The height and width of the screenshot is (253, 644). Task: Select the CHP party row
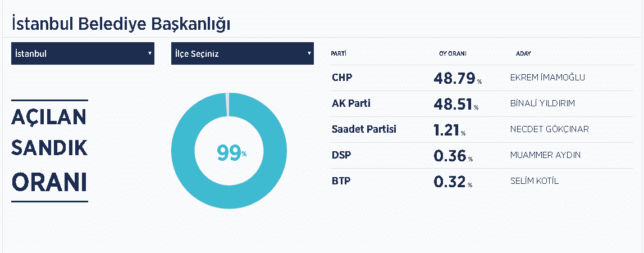(x=482, y=78)
